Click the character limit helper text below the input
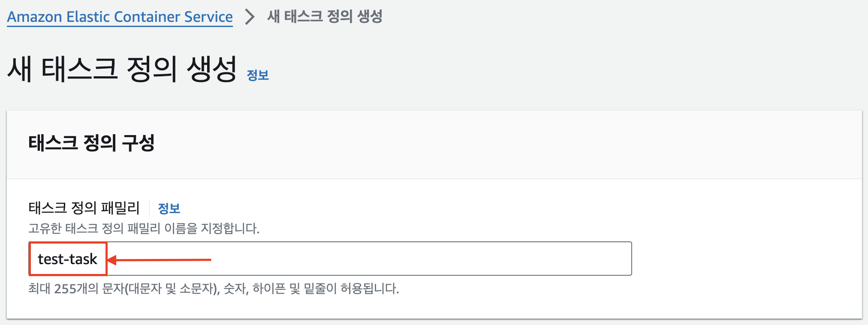868x325 pixels. 212,289
